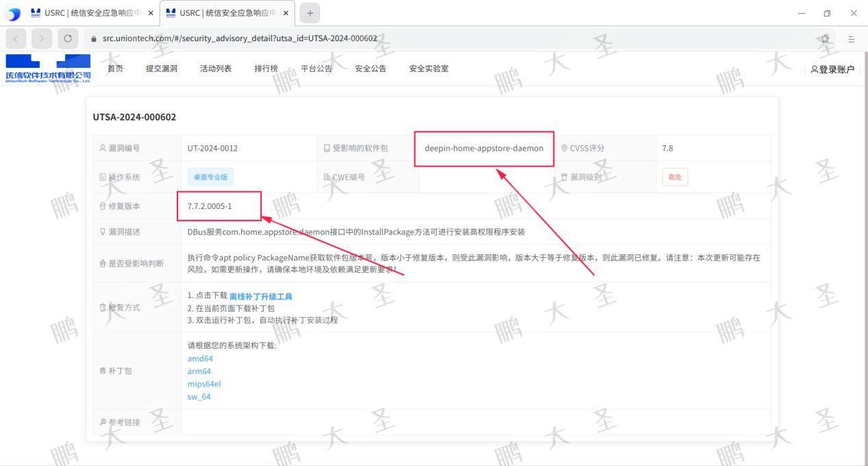The width and height of the screenshot is (868, 466).
Task: Download 离线补丁升级工具 via link
Action: (260, 296)
